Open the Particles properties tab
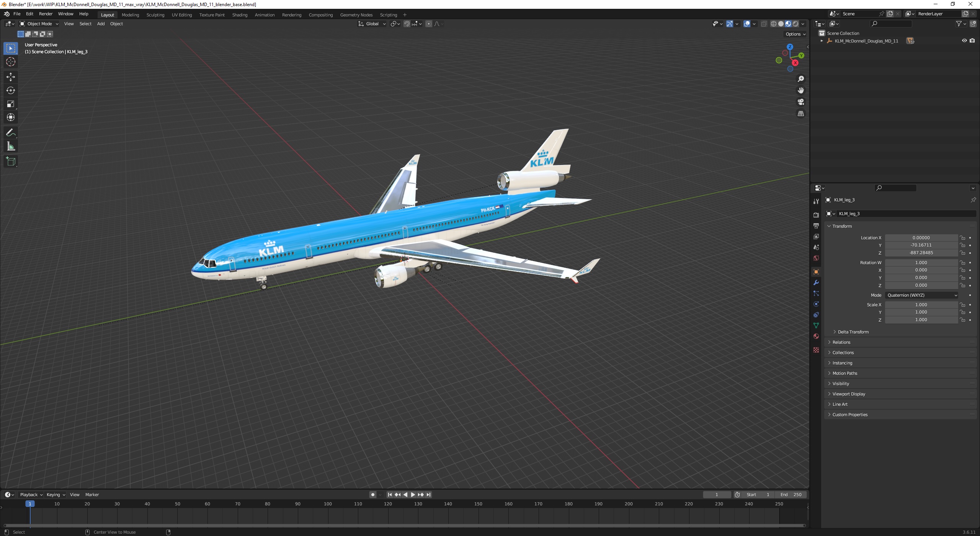Image resolution: width=980 pixels, height=536 pixels. point(816,293)
